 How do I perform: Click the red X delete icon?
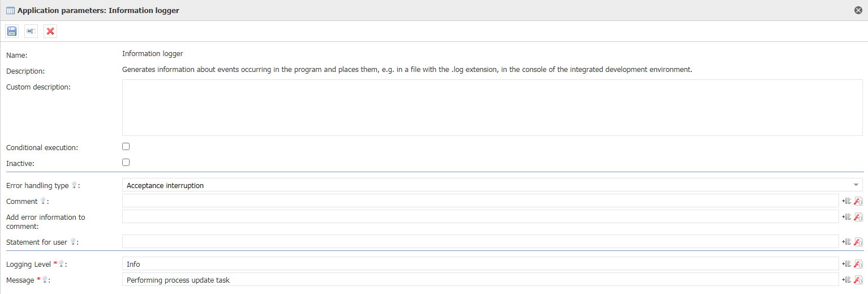click(50, 31)
